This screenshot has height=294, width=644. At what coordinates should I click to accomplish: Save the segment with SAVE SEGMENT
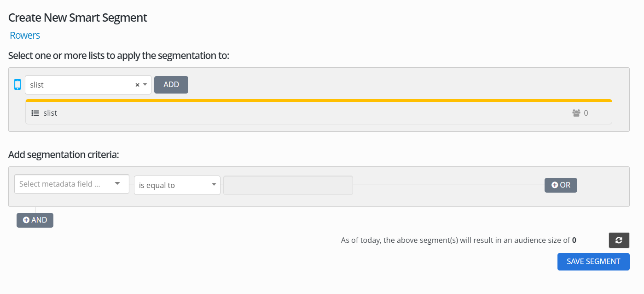pyautogui.click(x=593, y=261)
